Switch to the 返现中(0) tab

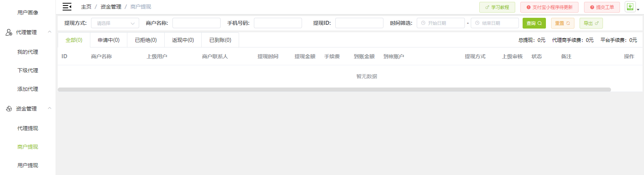coord(183,40)
